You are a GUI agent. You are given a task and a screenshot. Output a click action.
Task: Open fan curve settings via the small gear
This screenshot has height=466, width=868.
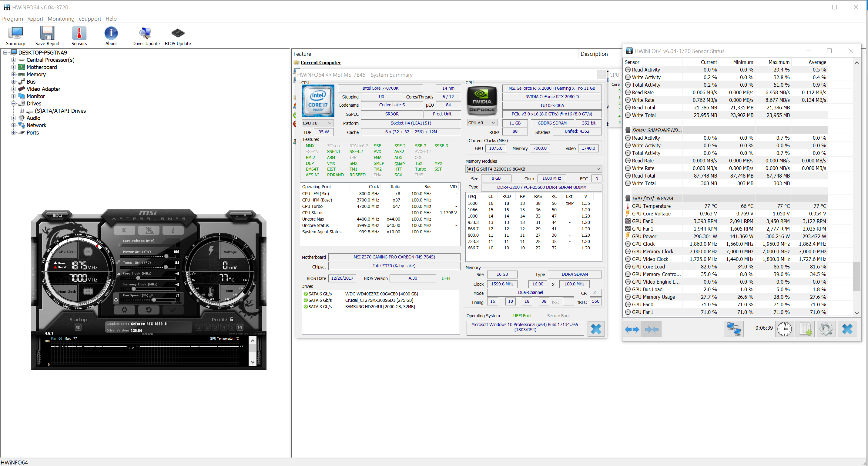pos(116,300)
